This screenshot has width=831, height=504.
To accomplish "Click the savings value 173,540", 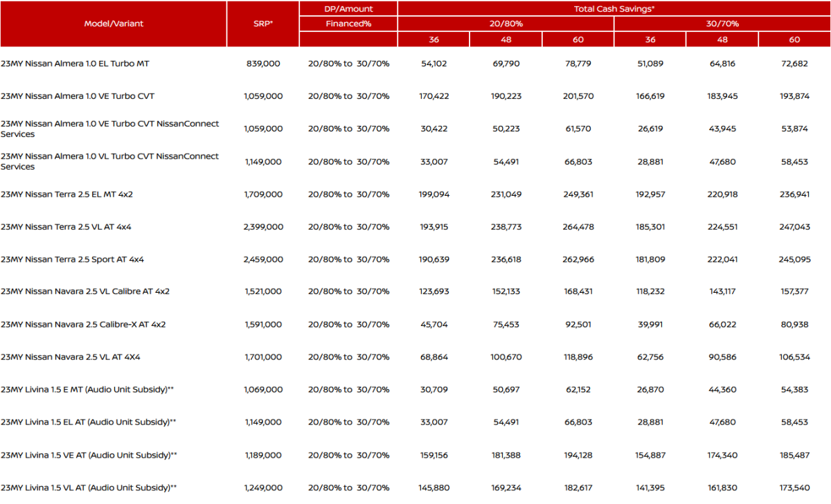I will (794, 487).
